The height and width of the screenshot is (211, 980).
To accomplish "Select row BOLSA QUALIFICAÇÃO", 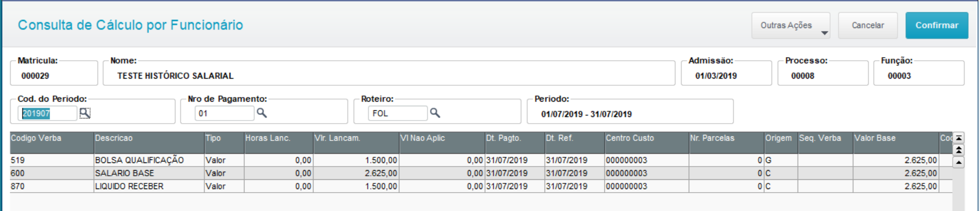I will [481, 160].
